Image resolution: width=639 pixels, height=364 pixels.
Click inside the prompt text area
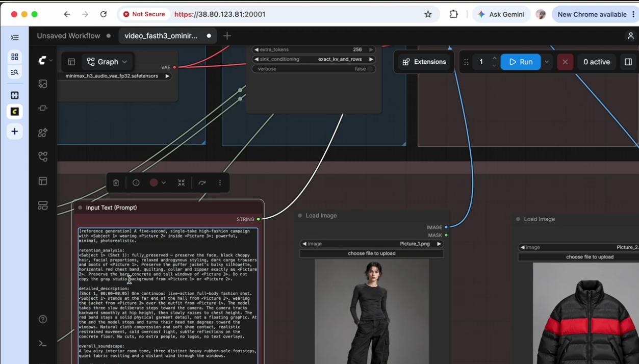(168, 296)
